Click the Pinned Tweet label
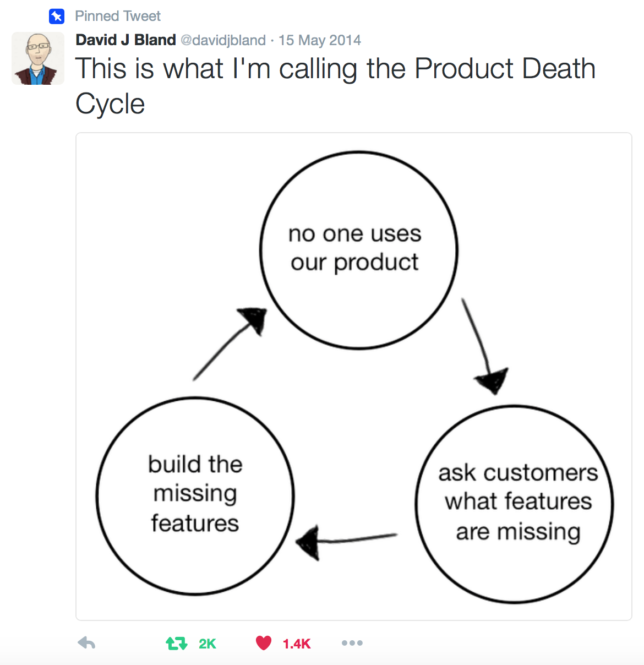644x665 pixels. (118, 17)
